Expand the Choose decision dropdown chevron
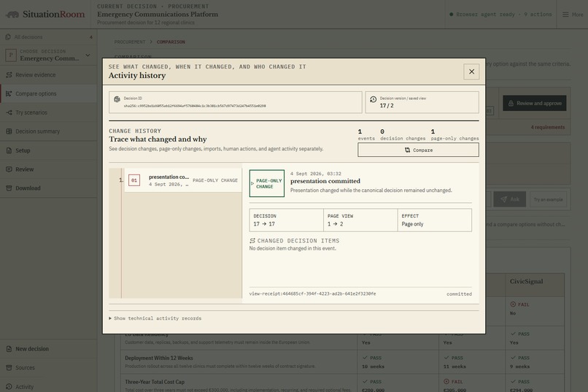The height and width of the screenshot is (392, 588). tap(88, 55)
